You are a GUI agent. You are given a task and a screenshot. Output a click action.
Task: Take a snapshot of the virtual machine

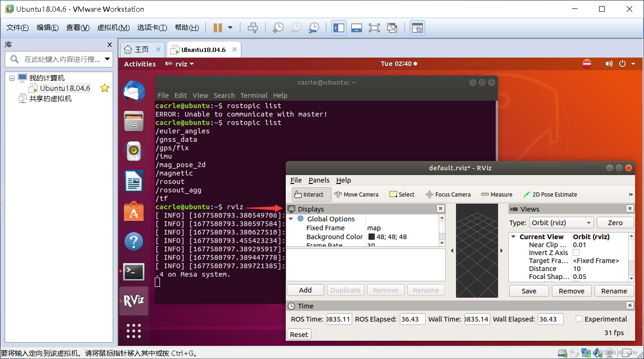click(278, 28)
